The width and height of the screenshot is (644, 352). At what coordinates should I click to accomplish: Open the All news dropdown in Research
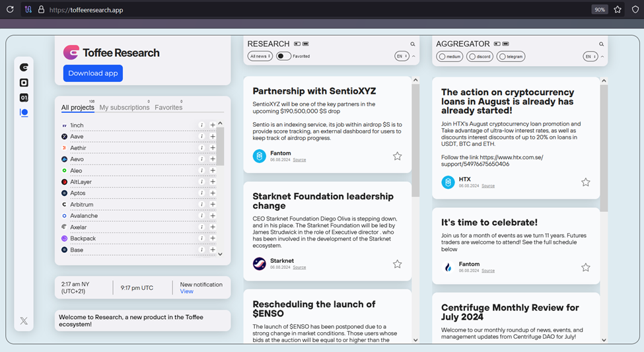click(x=260, y=56)
